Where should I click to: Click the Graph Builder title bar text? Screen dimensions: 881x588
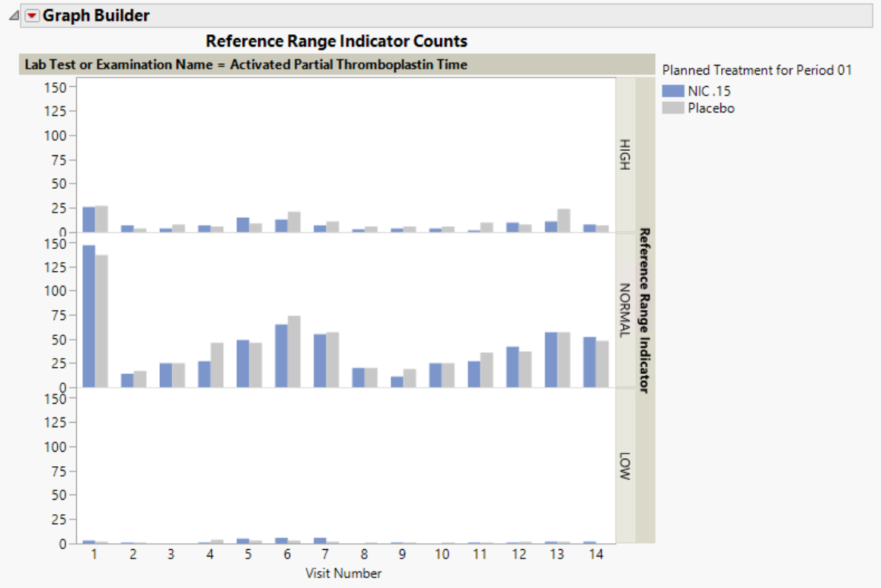(x=96, y=16)
